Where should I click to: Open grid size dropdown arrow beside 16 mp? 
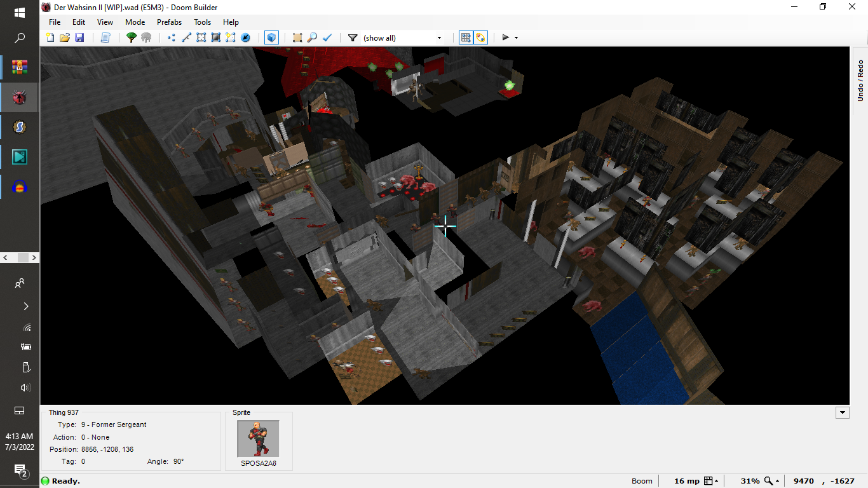point(717,481)
